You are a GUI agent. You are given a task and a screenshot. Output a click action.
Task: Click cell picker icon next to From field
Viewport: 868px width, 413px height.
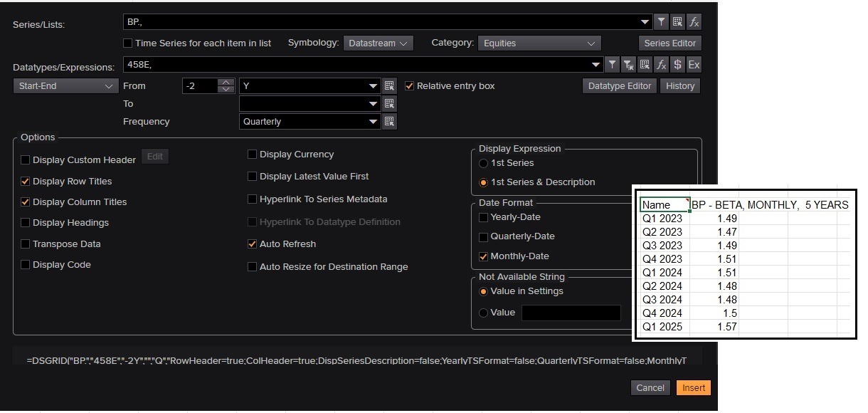point(389,86)
